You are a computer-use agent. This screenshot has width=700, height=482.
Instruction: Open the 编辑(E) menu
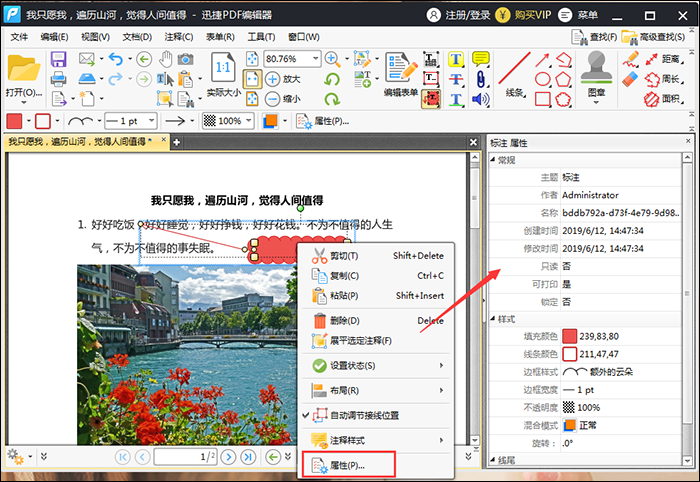54,37
